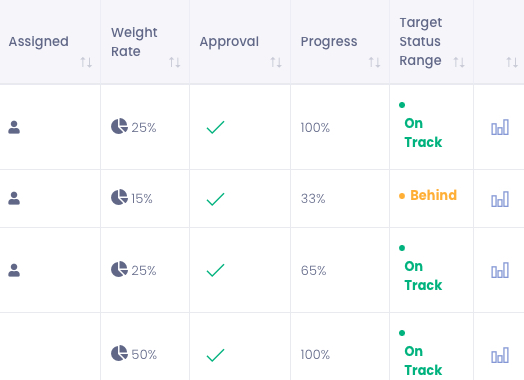Sort by Assigned column arrows
The width and height of the screenshot is (524, 380).
click(x=86, y=62)
